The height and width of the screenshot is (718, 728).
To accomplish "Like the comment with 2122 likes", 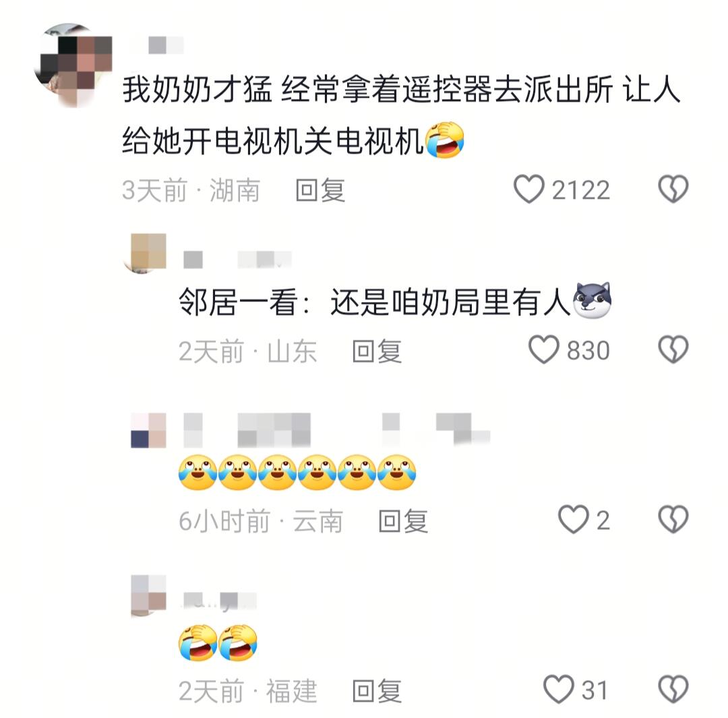I will pyautogui.click(x=528, y=189).
